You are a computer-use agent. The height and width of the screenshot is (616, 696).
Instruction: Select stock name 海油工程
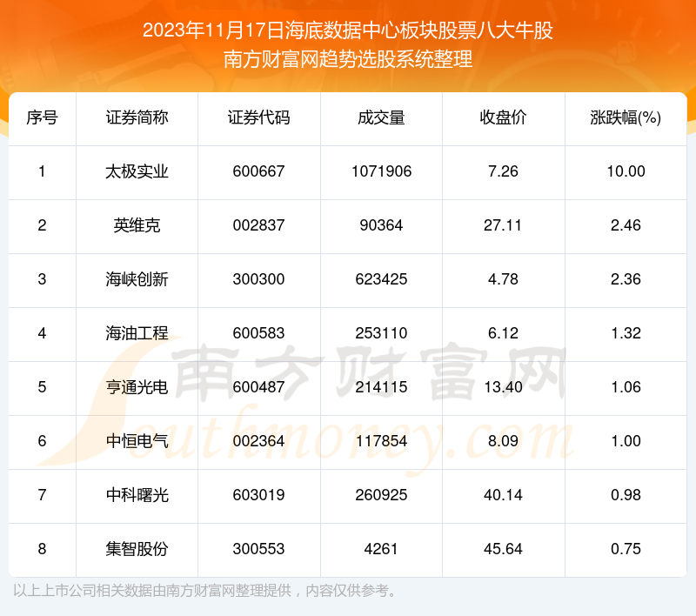click(x=137, y=333)
